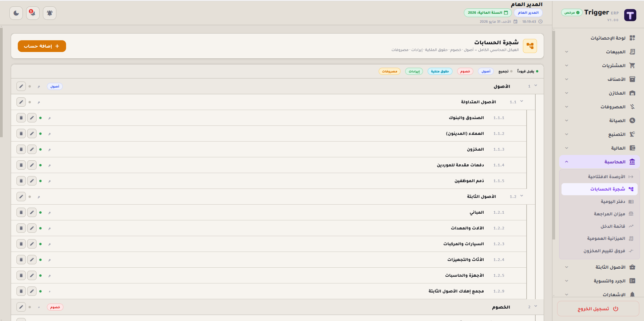The height and width of the screenshot is (321, 644).
Task: Click إضافة حساب add account button
Action: pos(42,46)
